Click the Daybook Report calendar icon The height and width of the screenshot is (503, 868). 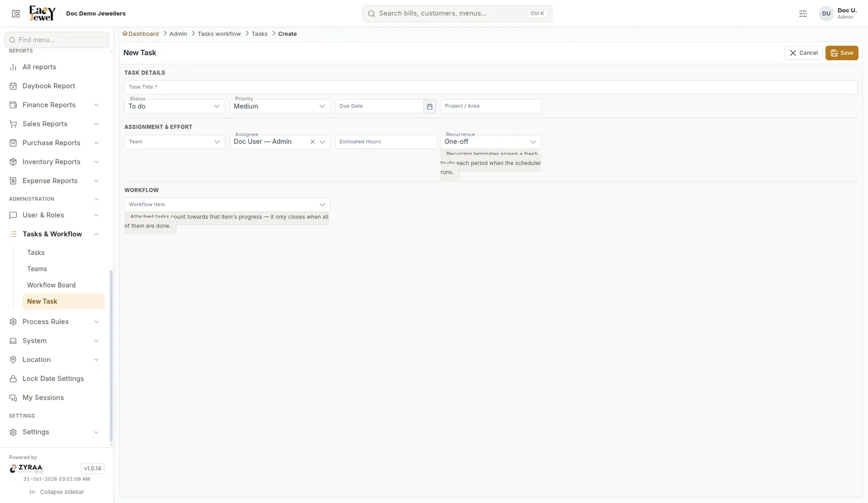(13, 86)
